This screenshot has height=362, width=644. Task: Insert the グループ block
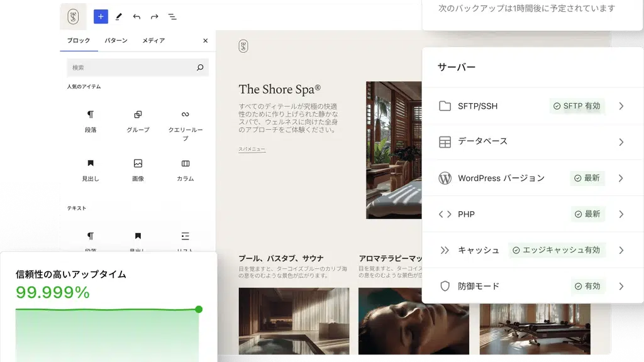point(138,121)
